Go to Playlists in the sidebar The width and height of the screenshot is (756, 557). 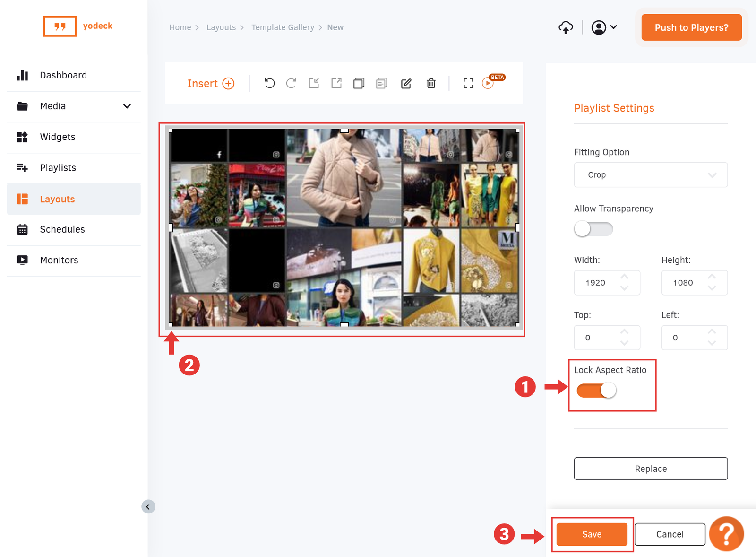58,168
